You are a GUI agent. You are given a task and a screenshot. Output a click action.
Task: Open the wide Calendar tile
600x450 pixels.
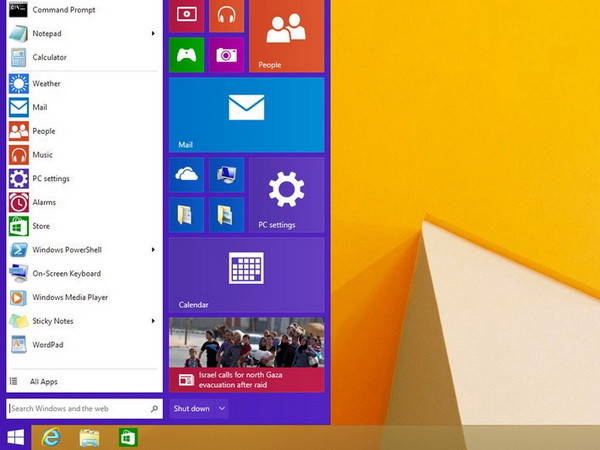246,275
